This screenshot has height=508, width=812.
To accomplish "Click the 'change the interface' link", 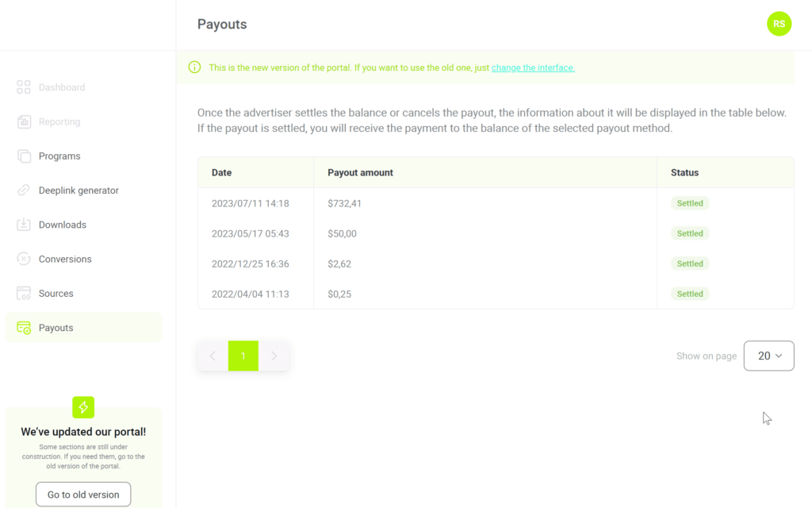I will click(x=533, y=67).
